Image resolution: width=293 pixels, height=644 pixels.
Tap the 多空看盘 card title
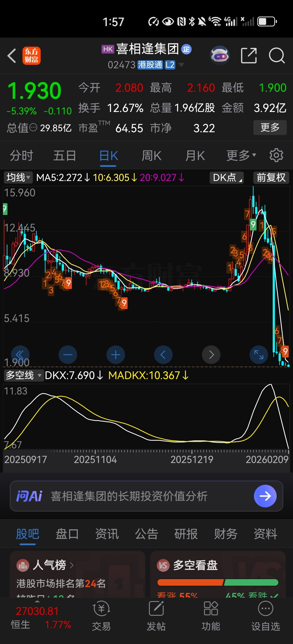point(195,565)
